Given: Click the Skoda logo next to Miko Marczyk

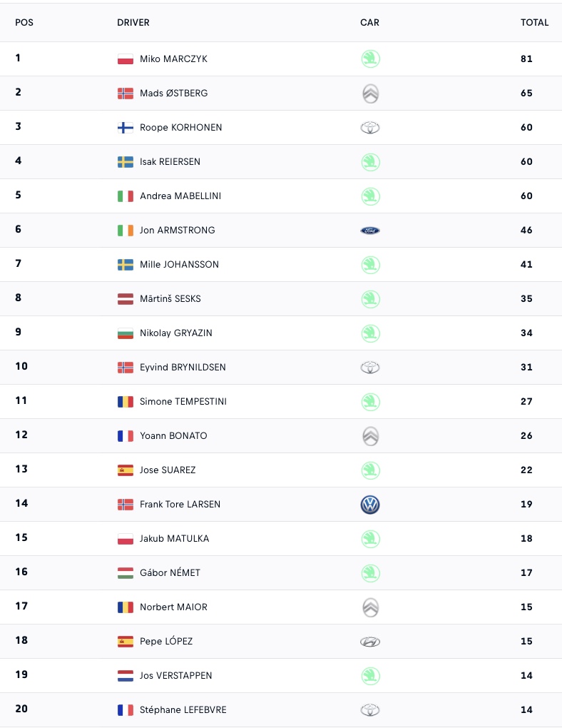Looking at the screenshot, I should [x=370, y=59].
